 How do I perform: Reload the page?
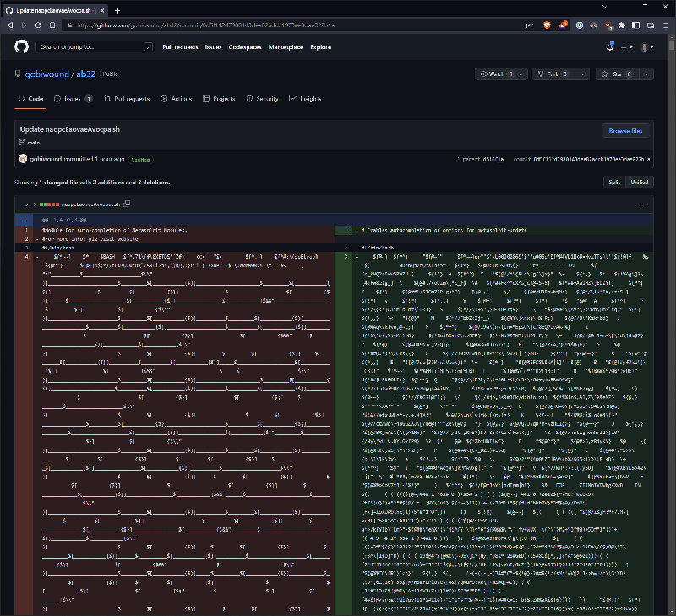tap(38, 25)
